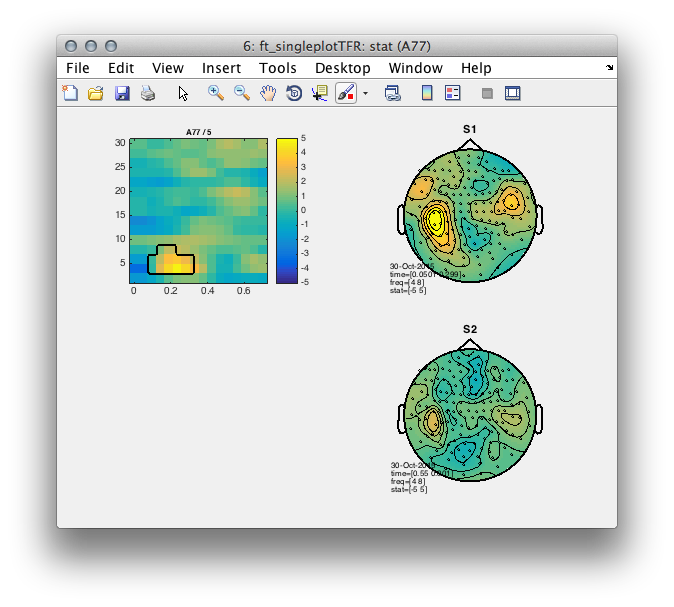
Task: Insert a legend using the toolbar icon
Action: [453, 93]
